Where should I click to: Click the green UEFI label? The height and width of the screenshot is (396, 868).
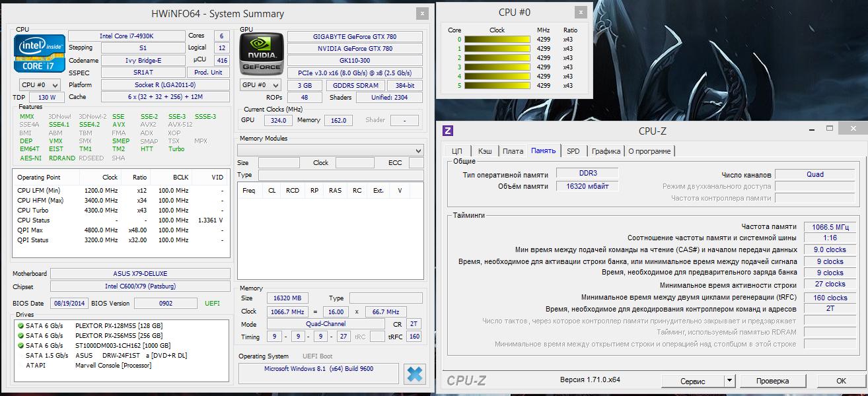coord(213,303)
